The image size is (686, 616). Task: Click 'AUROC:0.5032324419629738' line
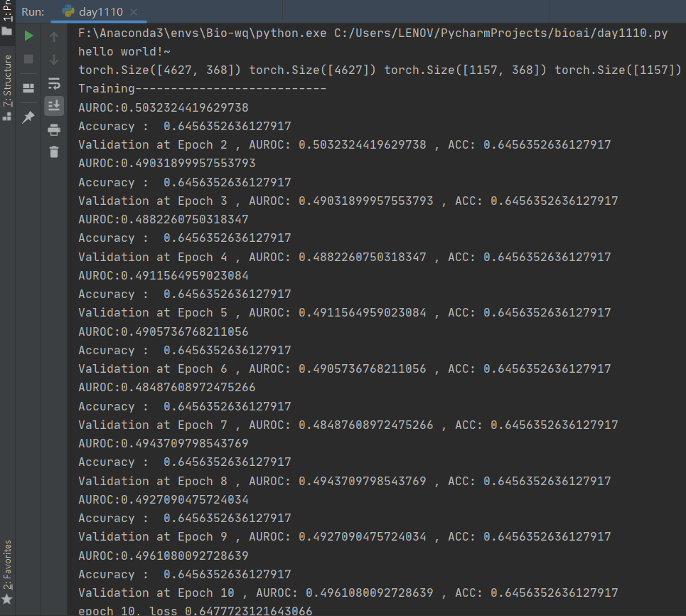tap(164, 107)
